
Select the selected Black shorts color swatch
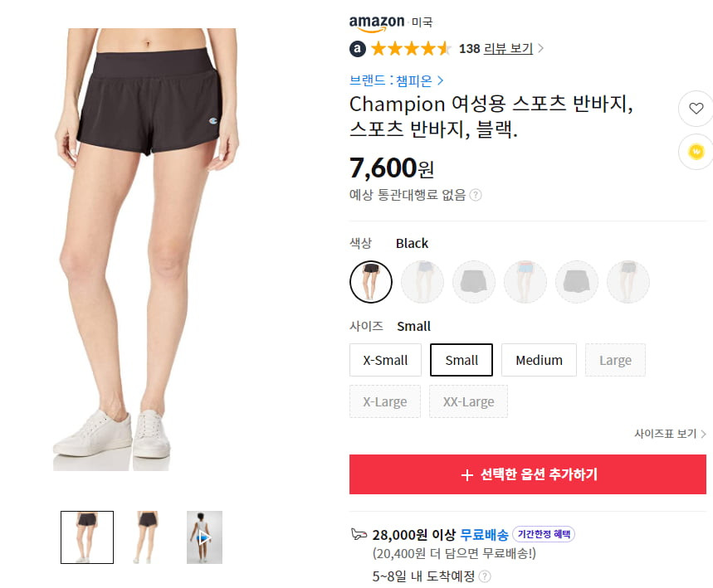[x=370, y=282]
